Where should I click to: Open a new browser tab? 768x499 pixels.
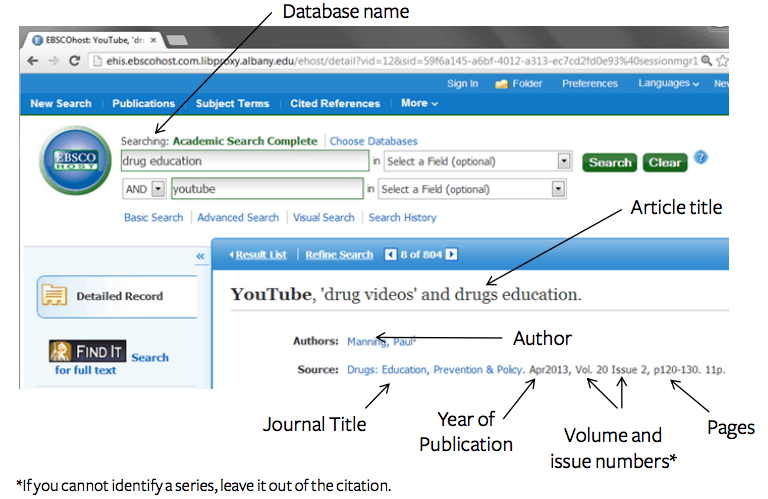coord(176,40)
